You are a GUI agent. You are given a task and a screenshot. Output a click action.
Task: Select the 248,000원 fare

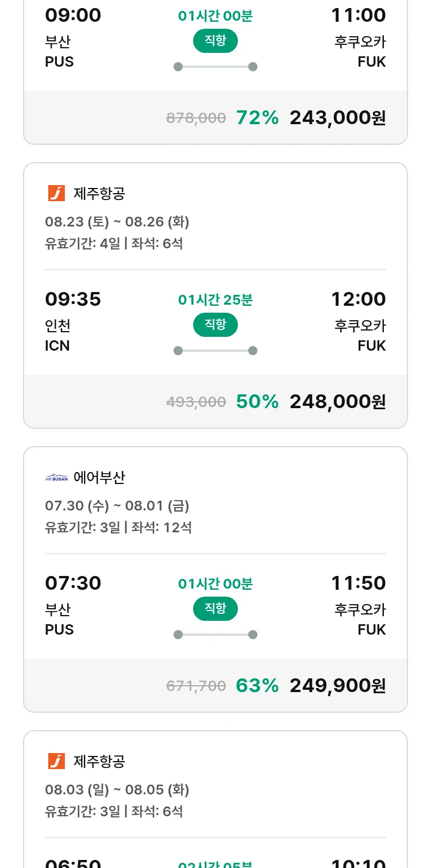337,402
